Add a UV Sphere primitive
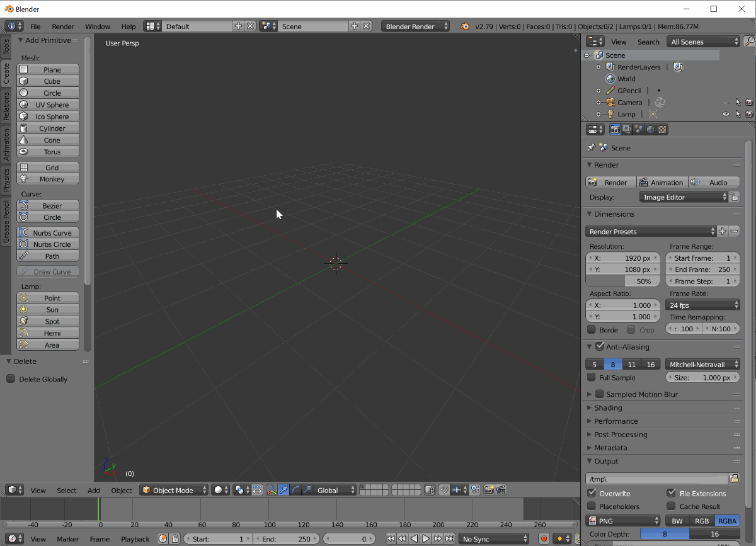 [48, 105]
